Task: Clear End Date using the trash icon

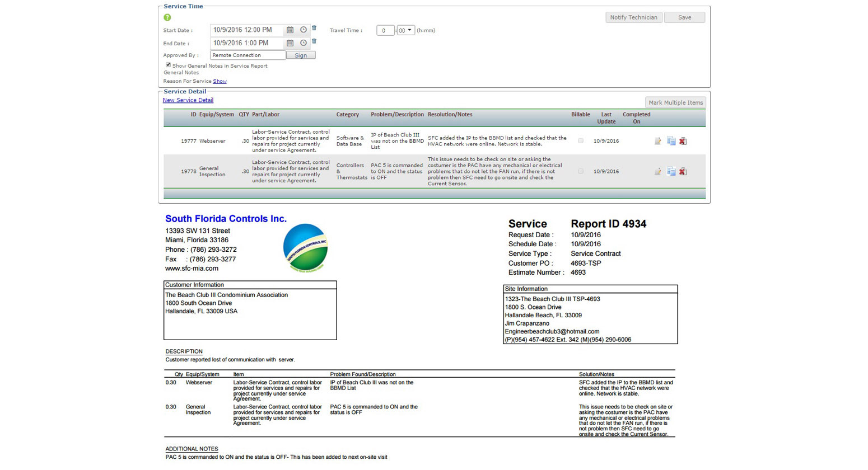Action: pos(314,41)
